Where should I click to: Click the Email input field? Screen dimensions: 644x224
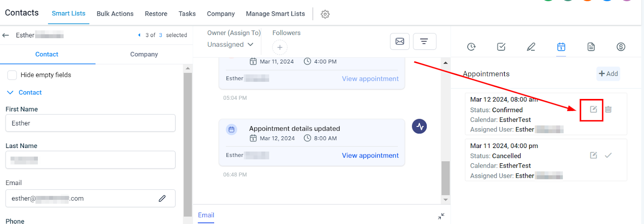tap(91, 198)
